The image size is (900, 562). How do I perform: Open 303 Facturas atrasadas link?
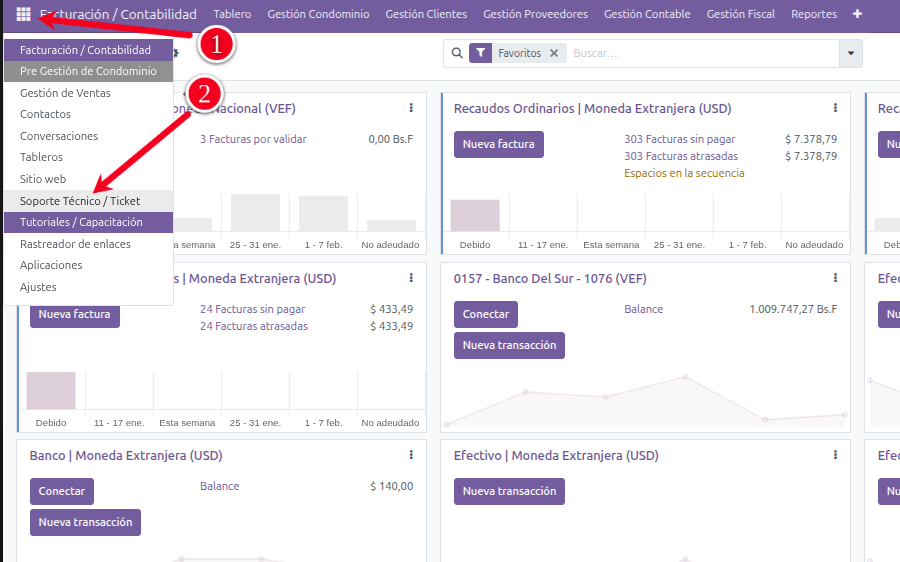pyautogui.click(x=681, y=156)
